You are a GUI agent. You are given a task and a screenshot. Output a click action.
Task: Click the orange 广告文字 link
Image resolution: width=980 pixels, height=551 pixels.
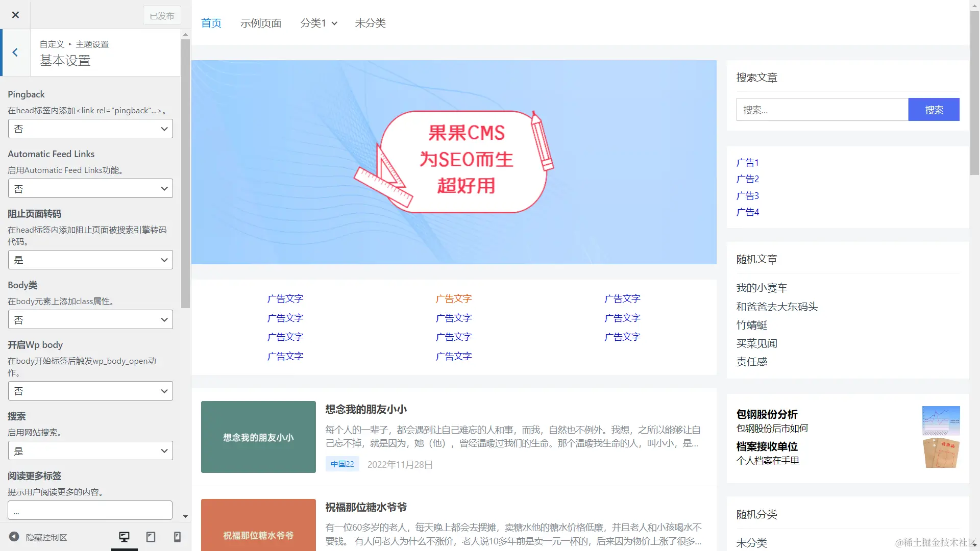454,298
